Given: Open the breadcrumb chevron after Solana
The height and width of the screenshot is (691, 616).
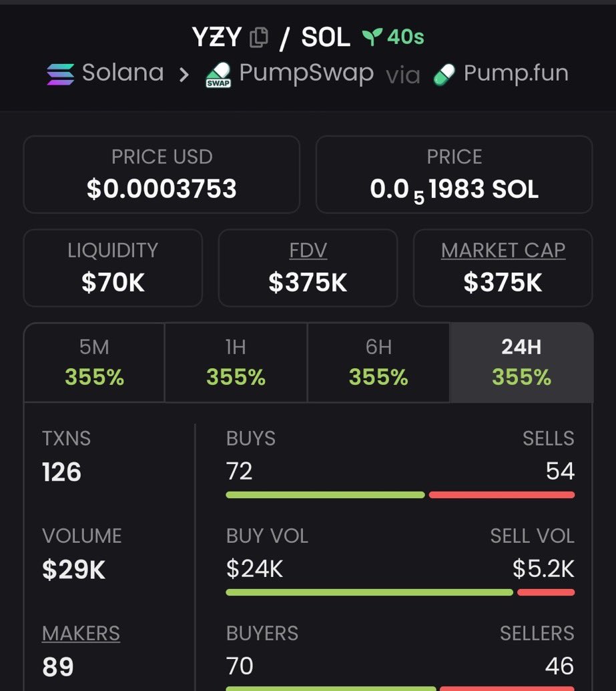Looking at the screenshot, I should pos(184,75).
